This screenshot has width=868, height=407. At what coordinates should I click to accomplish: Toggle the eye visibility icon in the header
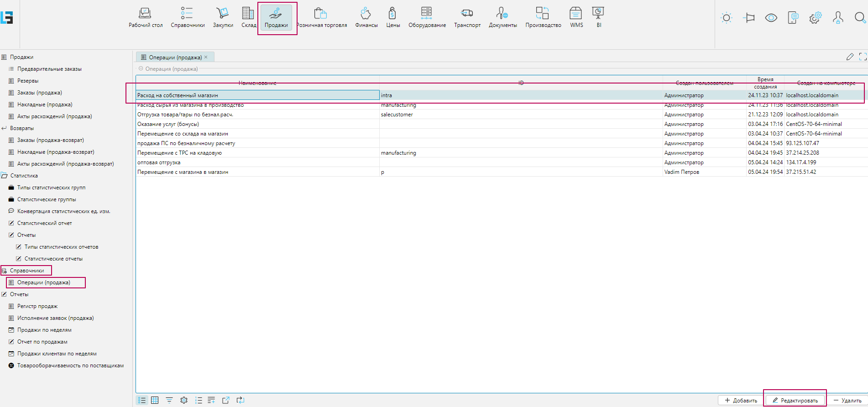(x=771, y=18)
